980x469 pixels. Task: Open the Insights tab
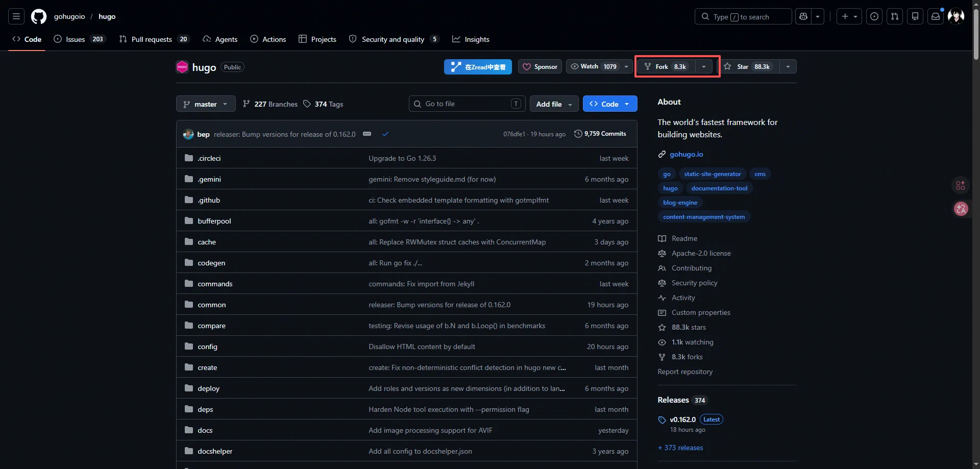(x=471, y=39)
